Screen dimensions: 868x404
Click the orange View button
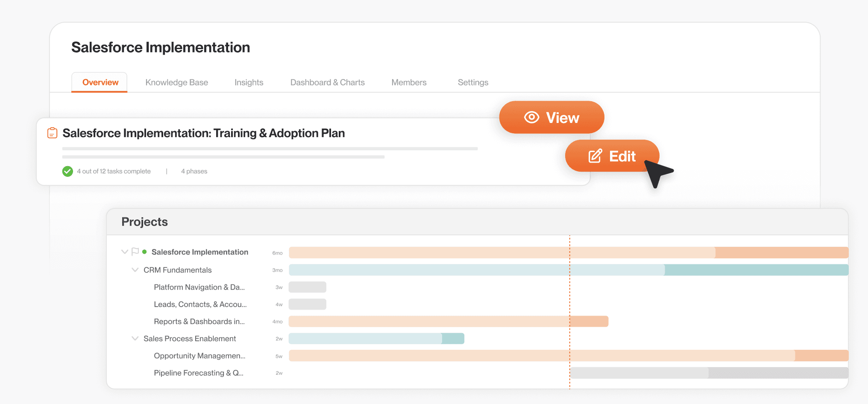551,117
